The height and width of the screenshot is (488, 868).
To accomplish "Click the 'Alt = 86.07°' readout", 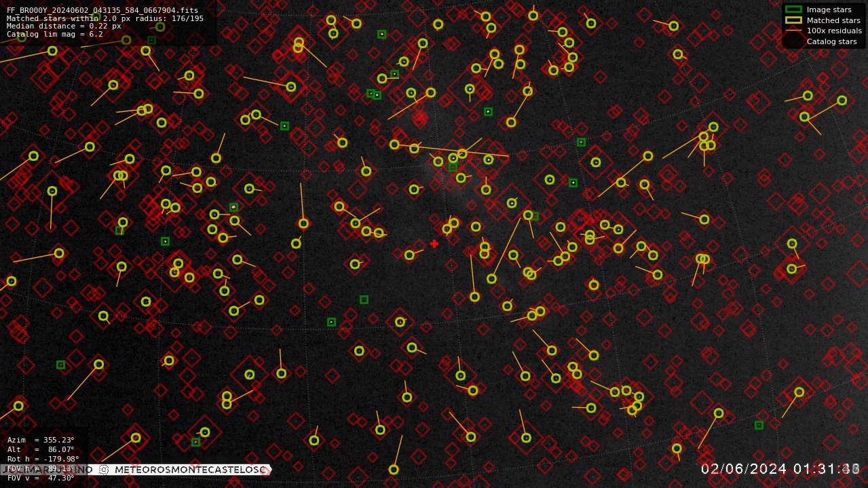I will tap(41, 449).
